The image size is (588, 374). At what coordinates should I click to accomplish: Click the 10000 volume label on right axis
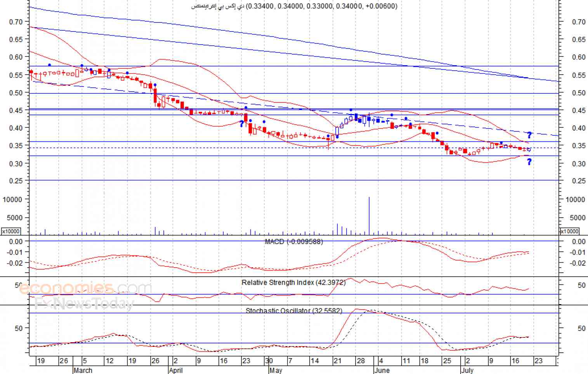576,199
